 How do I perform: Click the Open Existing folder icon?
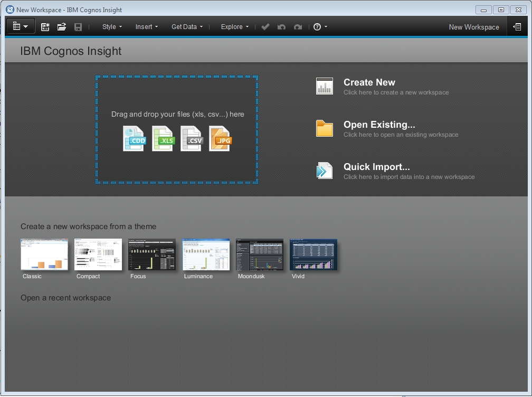tap(325, 128)
